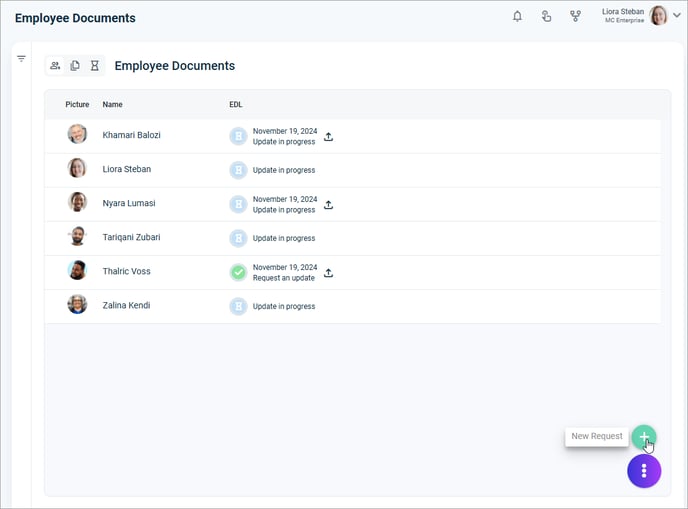Image resolution: width=688 pixels, height=509 pixels.
Task: Select the employees view icon tab
Action: point(55,66)
